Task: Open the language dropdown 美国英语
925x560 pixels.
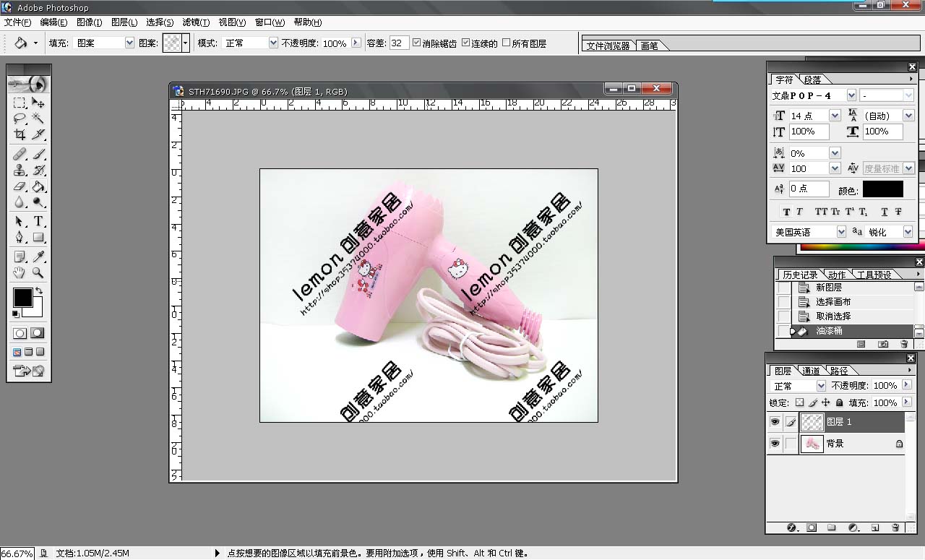Action: (841, 232)
